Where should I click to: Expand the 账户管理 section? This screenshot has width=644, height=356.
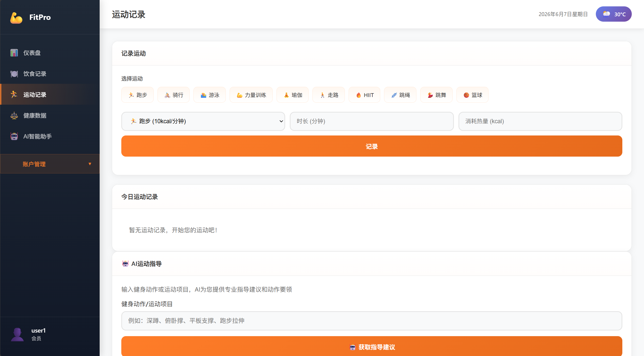[50, 164]
